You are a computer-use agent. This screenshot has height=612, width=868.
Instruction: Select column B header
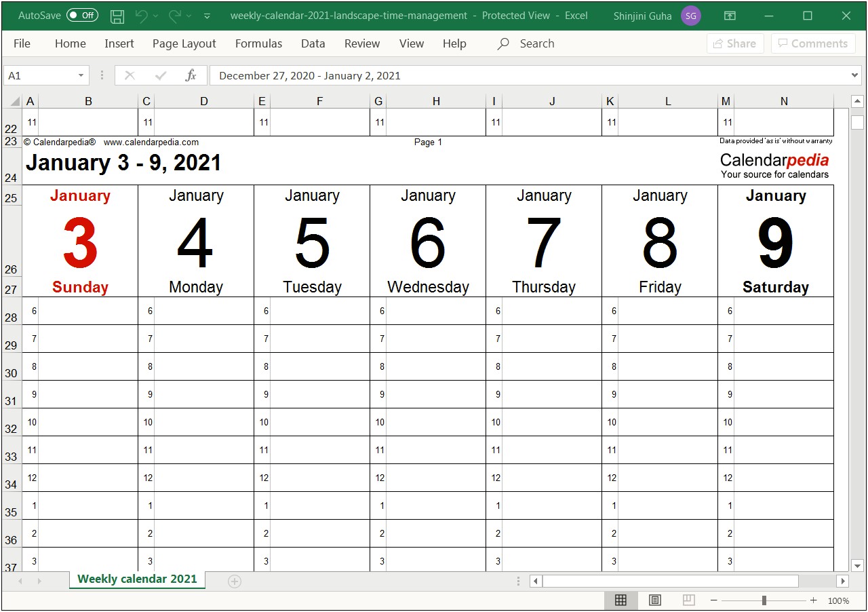click(88, 101)
